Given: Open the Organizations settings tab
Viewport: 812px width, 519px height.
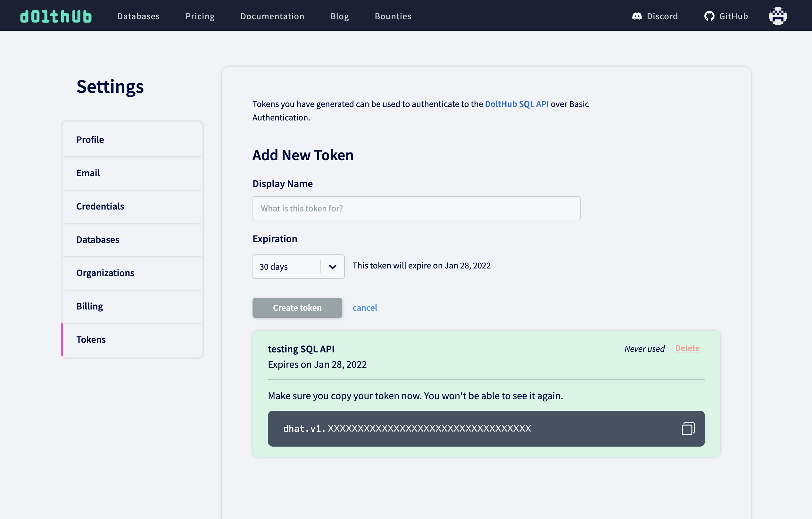Looking at the screenshot, I should pos(133,273).
